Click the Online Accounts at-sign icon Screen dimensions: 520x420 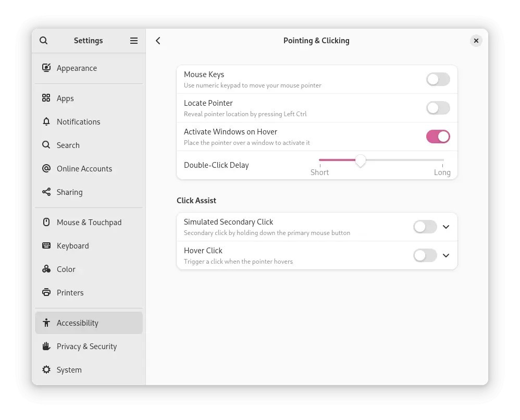[46, 168]
